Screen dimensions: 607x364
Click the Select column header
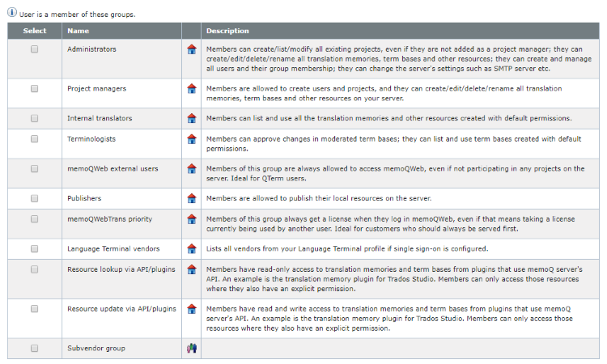pyautogui.click(x=35, y=31)
